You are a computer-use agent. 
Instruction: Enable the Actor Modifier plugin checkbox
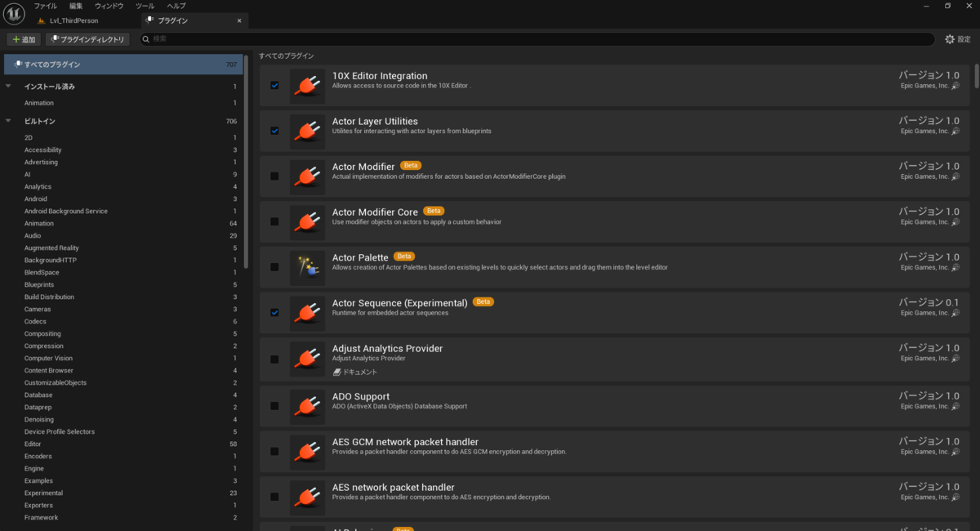point(274,176)
